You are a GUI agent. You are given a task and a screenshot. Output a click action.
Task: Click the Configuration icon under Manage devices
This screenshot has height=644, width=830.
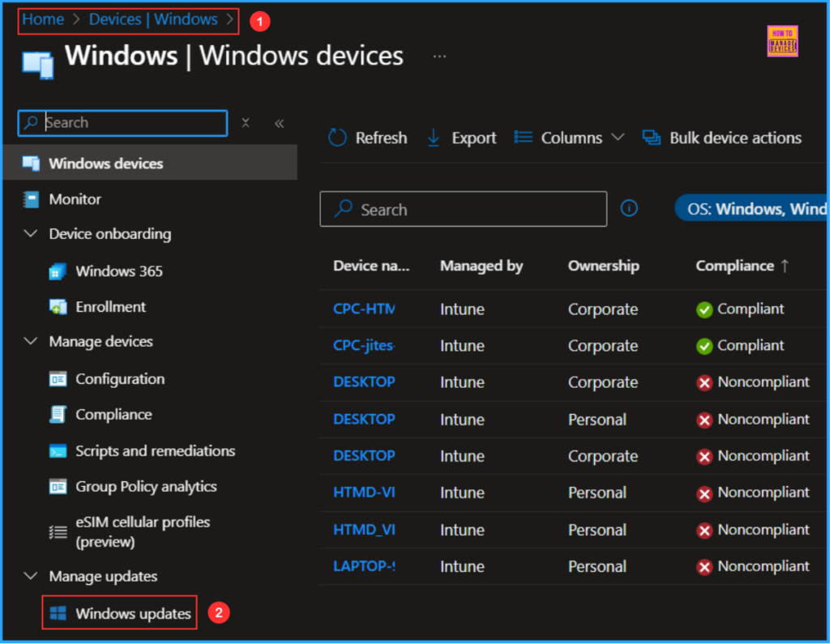click(x=59, y=378)
